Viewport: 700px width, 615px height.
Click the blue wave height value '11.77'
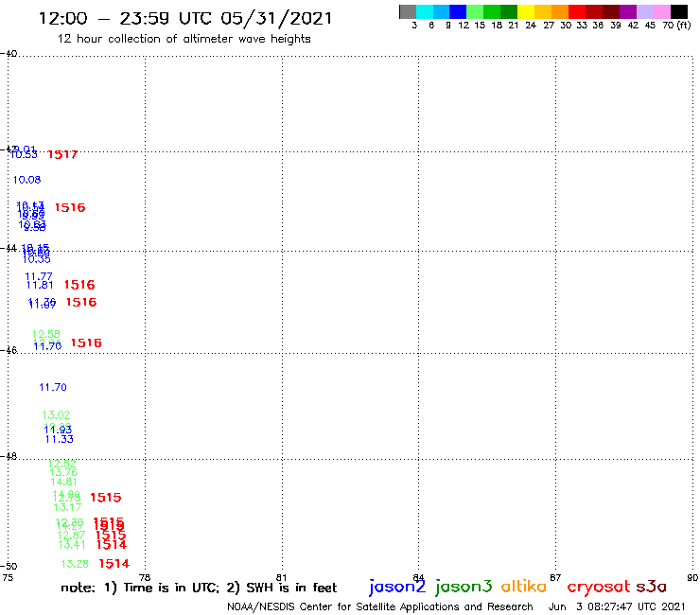point(39,276)
